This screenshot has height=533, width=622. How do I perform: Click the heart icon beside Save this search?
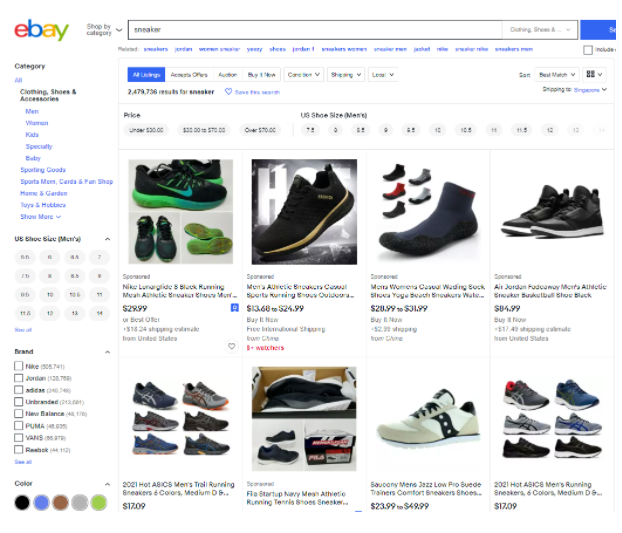[x=228, y=92]
